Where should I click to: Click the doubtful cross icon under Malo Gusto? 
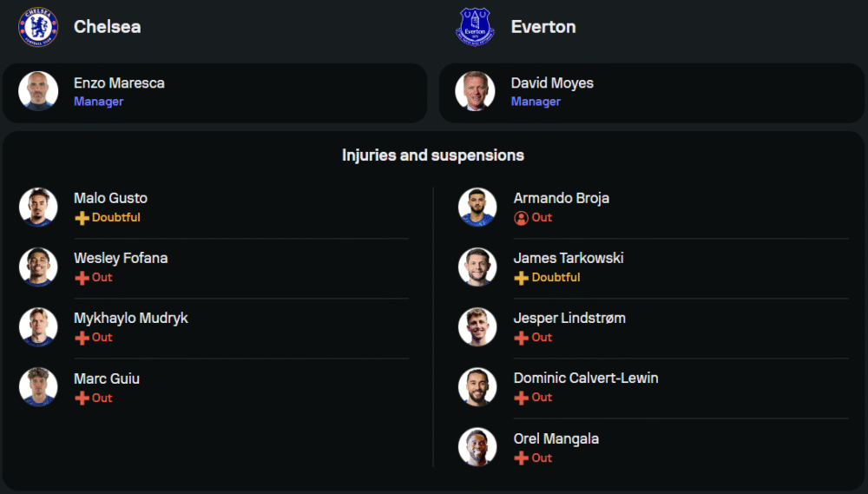point(82,218)
